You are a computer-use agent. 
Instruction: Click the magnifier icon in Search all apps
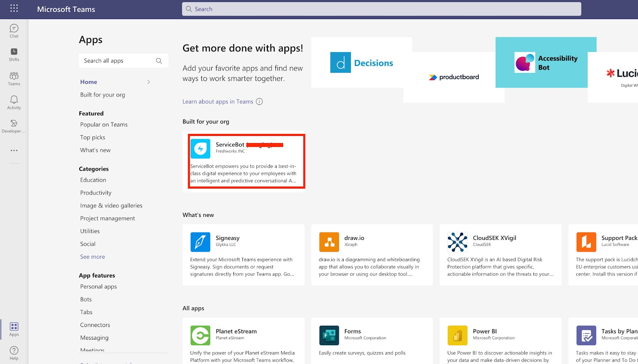pos(159,61)
